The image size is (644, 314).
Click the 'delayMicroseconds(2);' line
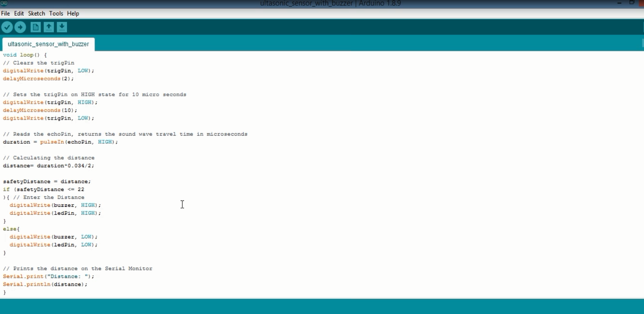coord(39,79)
